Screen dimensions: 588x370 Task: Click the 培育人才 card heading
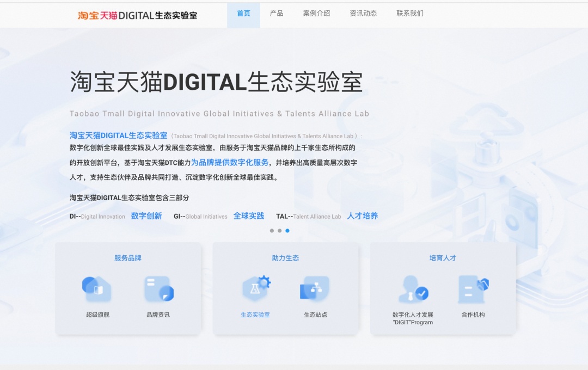point(443,258)
